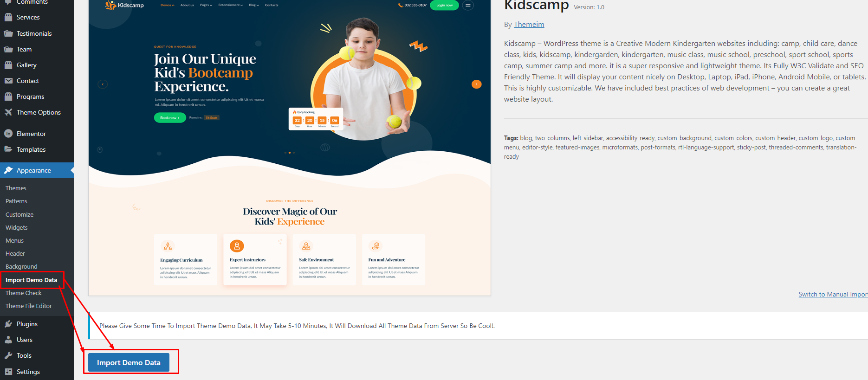Click the import time notice message
Screen dimensions: 868x380
click(x=297, y=326)
